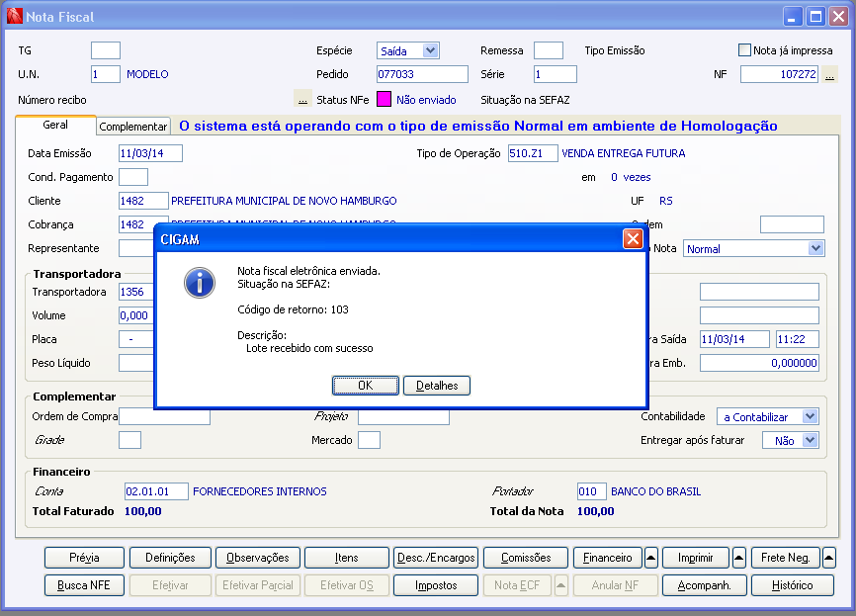856x616 pixels.
Task: Click the Saída date field 11/03/14
Action: coord(734,339)
